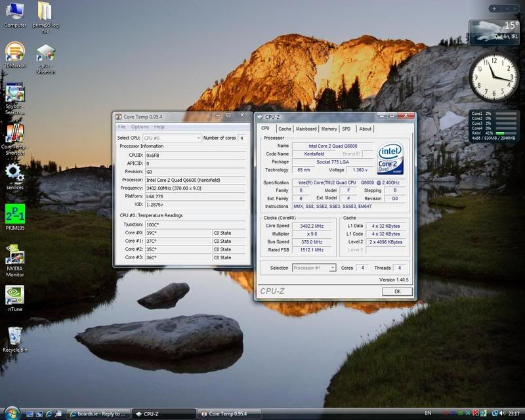The height and width of the screenshot is (420, 525).
Task: Open the Spybot Search desktop shortcut
Action: coord(14,99)
